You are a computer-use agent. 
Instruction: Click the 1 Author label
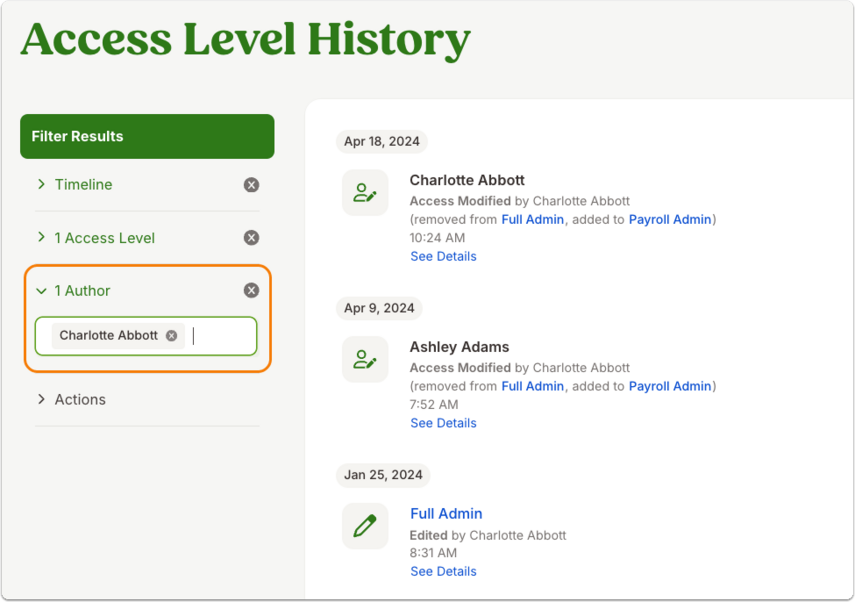point(82,291)
